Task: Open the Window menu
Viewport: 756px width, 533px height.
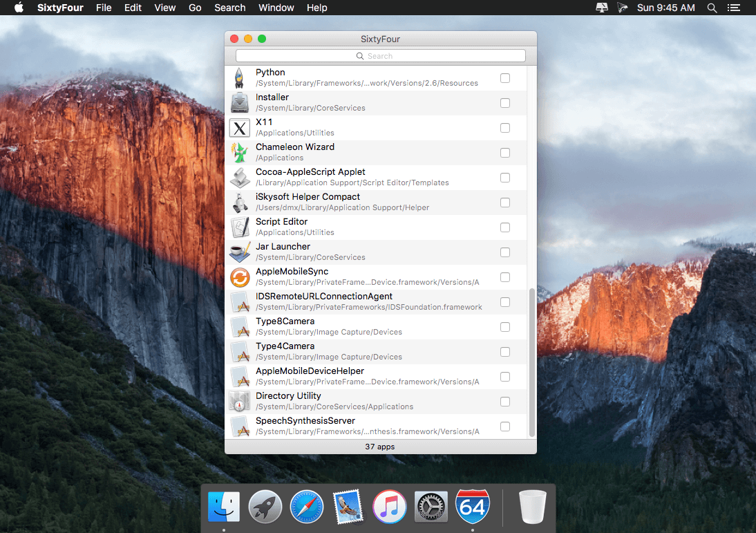Action: click(x=276, y=8)
